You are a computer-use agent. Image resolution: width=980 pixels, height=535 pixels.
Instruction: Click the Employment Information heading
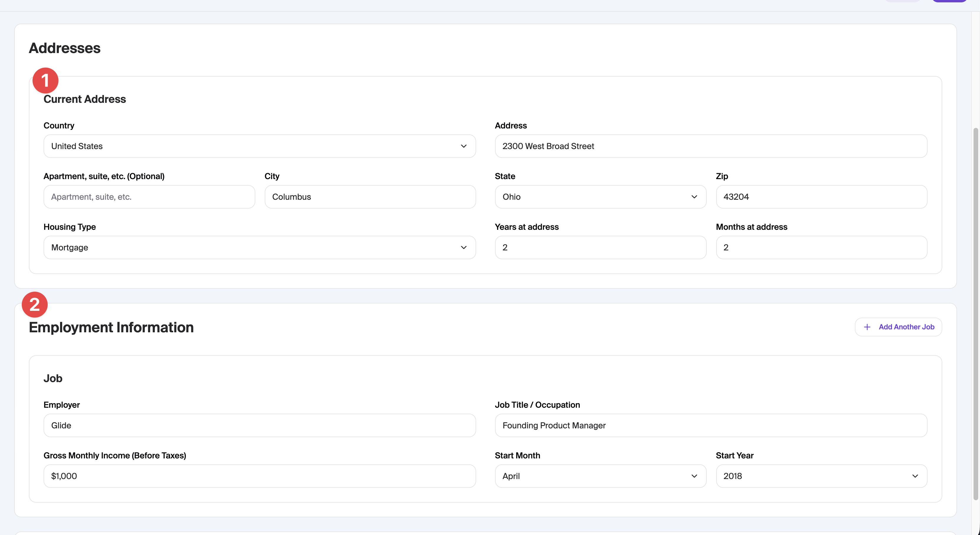click(x=111, y=327)
